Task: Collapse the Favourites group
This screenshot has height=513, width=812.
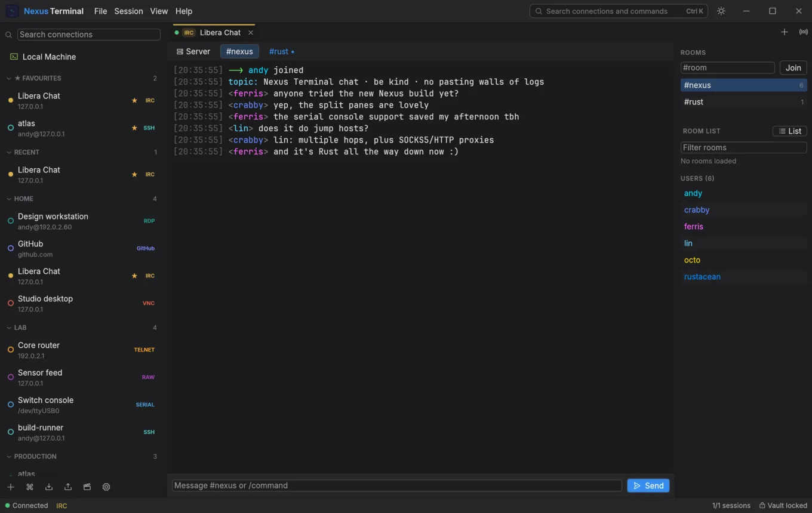Action: click(x=9, y=78)
